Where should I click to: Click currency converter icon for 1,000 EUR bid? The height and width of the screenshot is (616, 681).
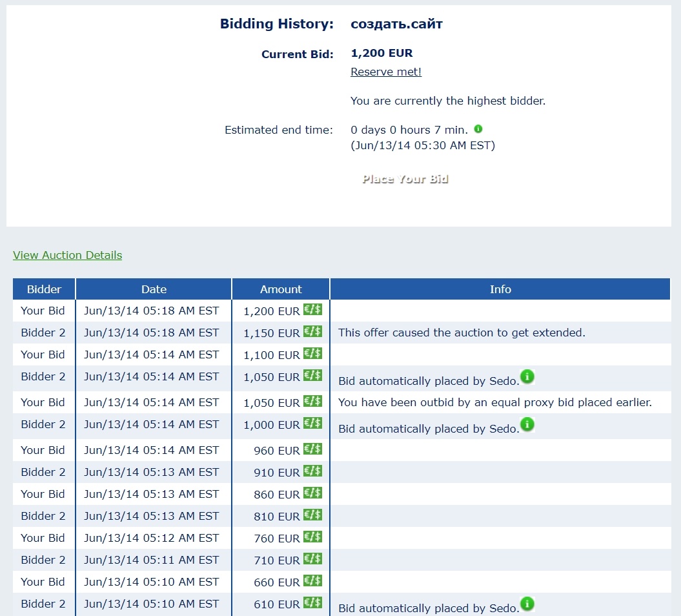(x=312, y=423)
